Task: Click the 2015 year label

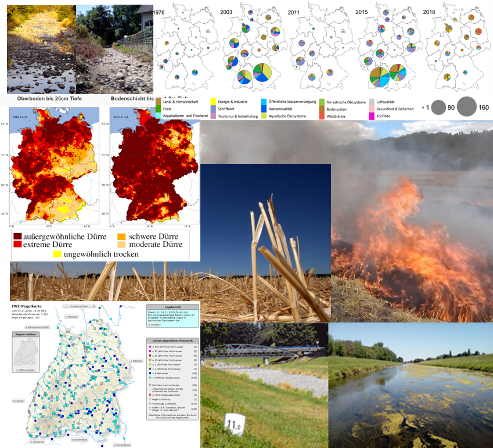Action: 362,12
